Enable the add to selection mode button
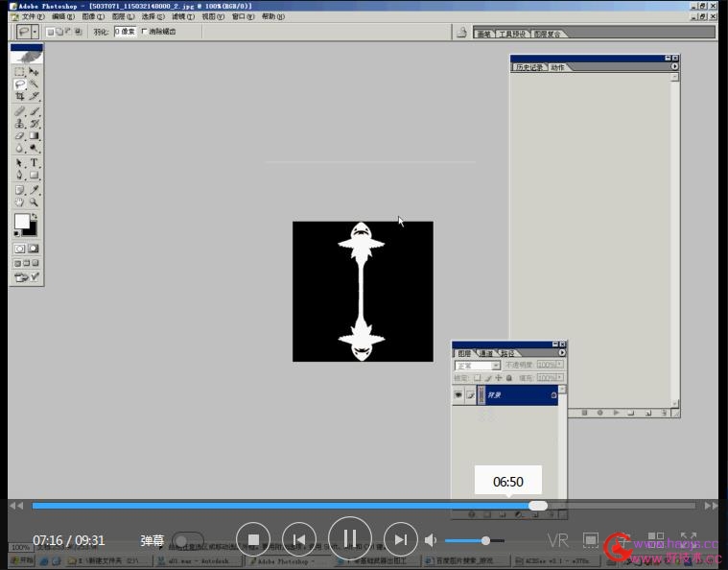 pyautogui.click(x=59, y=32)
